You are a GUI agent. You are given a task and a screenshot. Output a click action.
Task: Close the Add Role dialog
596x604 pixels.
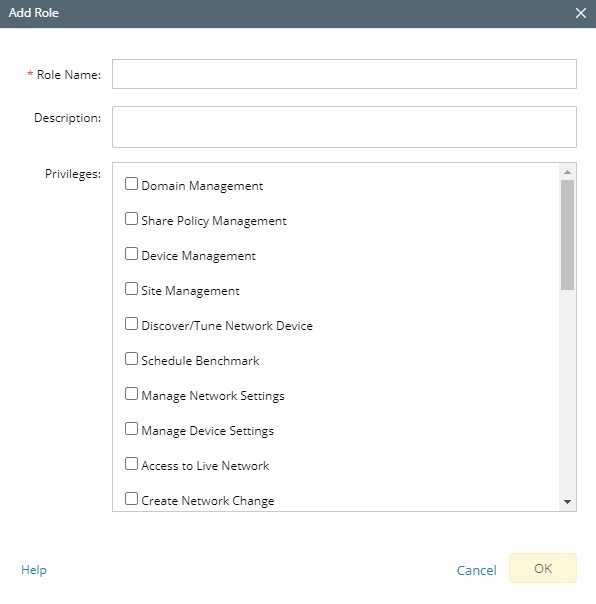click(581, 13)
